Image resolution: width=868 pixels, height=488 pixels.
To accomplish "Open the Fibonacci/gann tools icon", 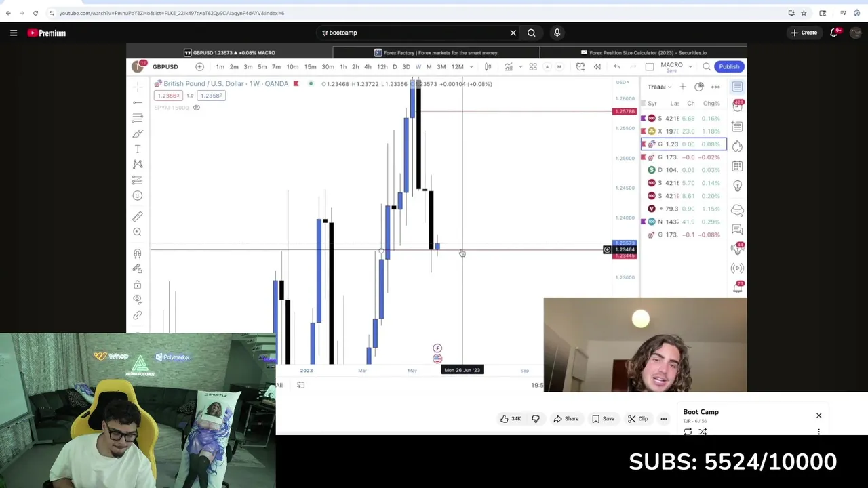I will pyautogui.click(x=138, y=118).
